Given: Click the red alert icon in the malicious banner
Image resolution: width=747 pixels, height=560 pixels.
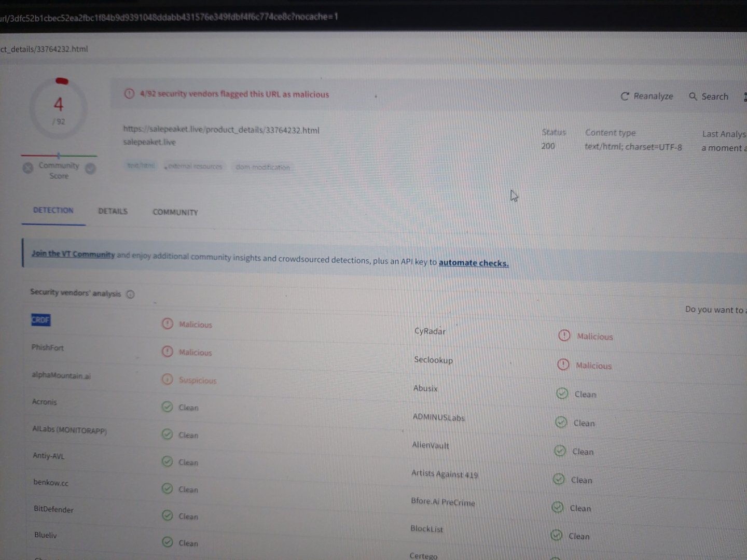Looking at the screenshot, I should click(x=129, y=93).
